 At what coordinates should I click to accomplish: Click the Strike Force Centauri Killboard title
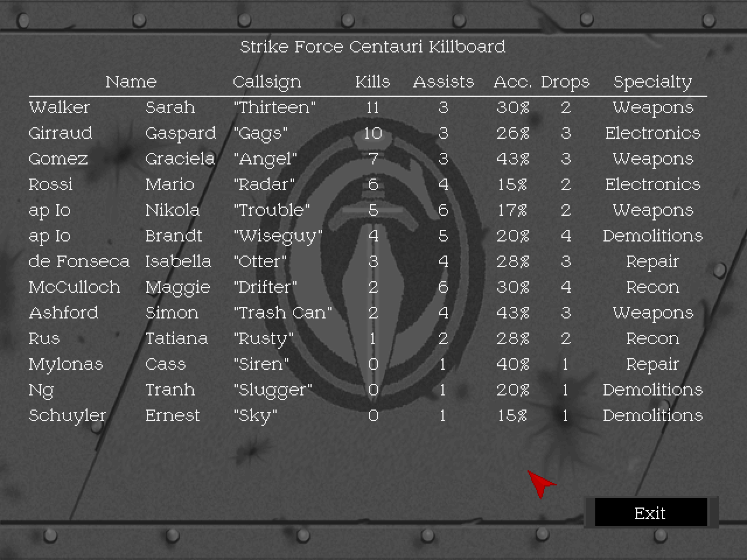point(372,47)
